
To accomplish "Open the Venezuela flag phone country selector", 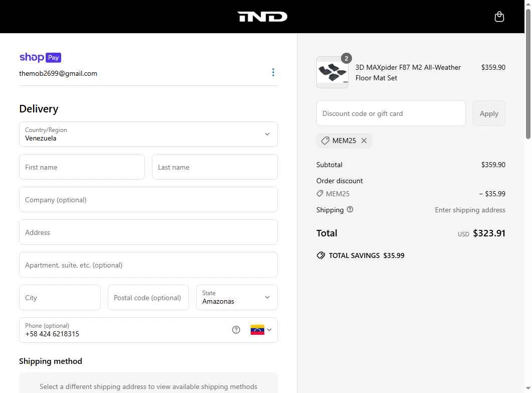I will [x=261, y=330].
